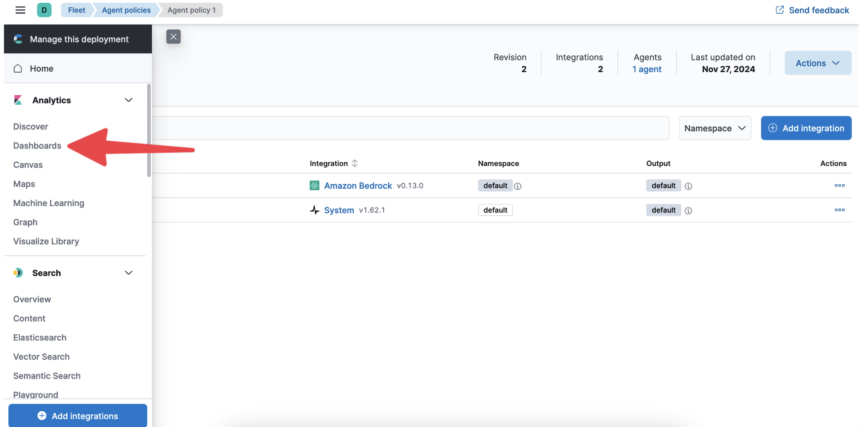
Task: Open Dashboards from the sidebar
Action: (x=37, y=146)
